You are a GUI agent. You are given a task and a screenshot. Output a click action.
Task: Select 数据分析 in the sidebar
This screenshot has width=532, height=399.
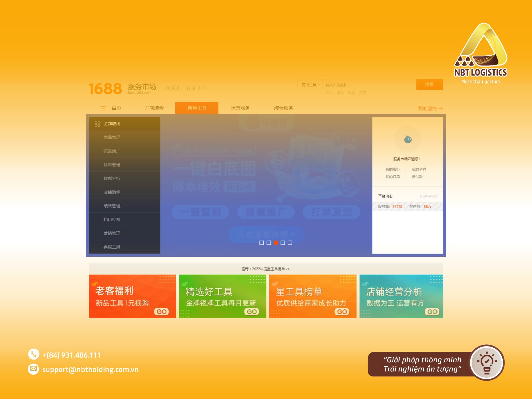(x=124, y=178)
